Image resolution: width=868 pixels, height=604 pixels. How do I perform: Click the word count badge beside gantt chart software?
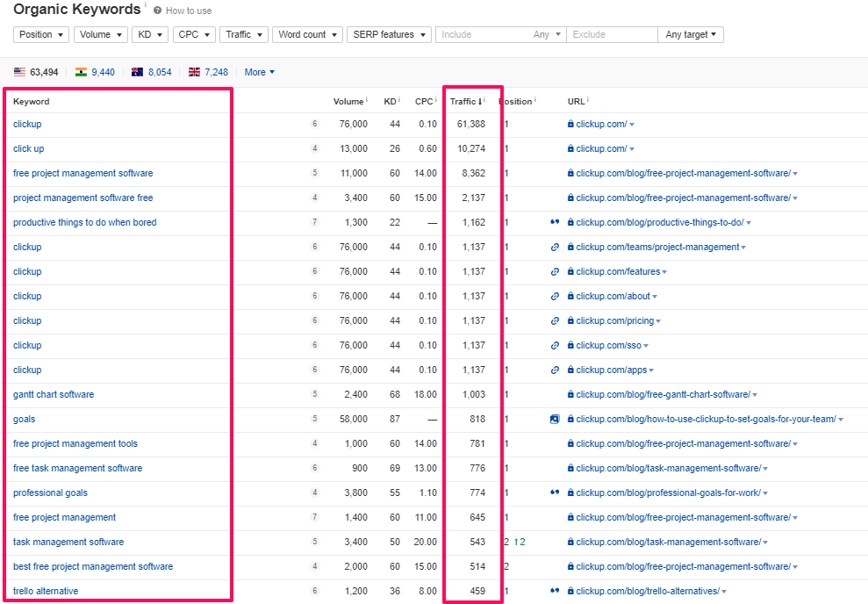coord(314,395)
